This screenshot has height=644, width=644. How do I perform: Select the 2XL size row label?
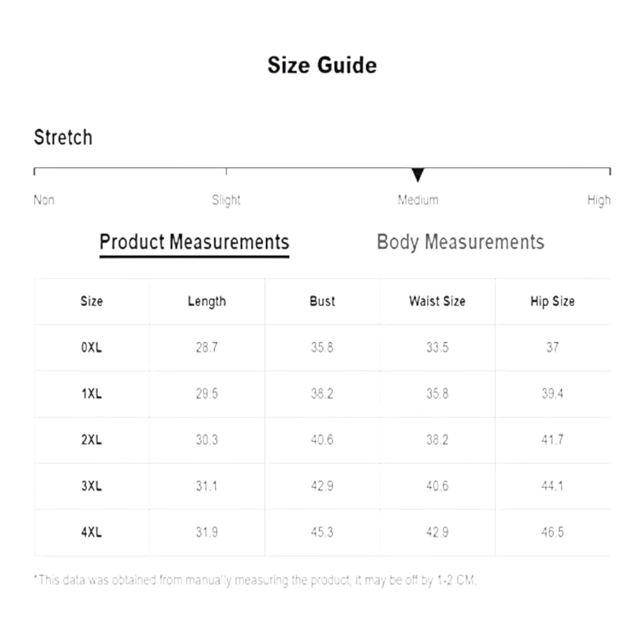click(91, 440)
